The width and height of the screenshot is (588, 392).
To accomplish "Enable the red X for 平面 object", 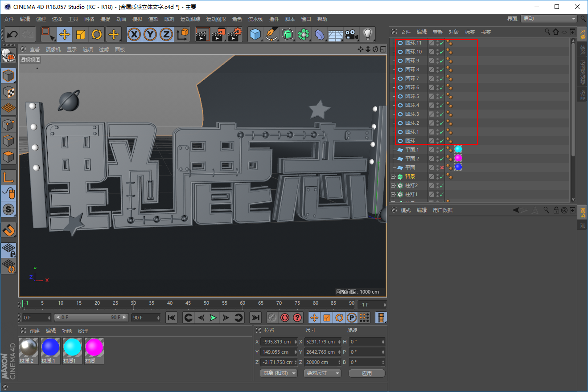I will tap(442, 168).
